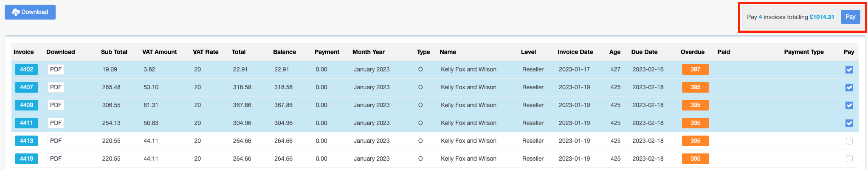Sort by the Balance column header
Viewport: 868px width, 170px height.
pyautogui.click(x=285, y=52)
